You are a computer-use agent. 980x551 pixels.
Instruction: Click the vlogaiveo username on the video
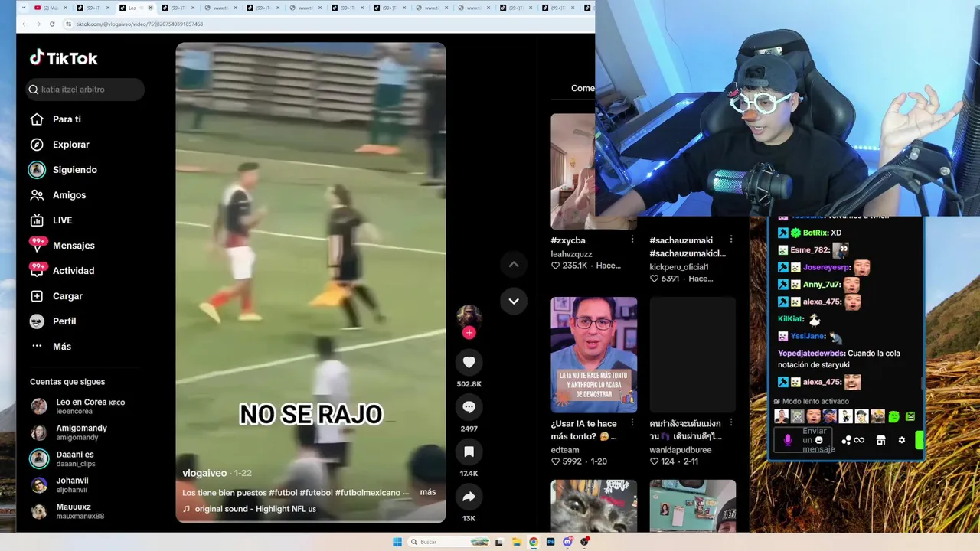[204, 473]
